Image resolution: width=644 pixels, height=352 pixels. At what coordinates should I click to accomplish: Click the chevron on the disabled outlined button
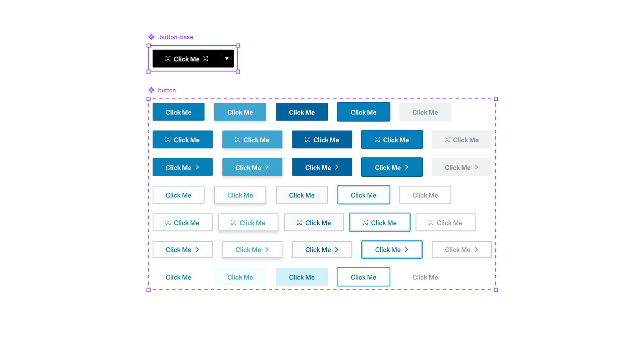tap(477, 250)
